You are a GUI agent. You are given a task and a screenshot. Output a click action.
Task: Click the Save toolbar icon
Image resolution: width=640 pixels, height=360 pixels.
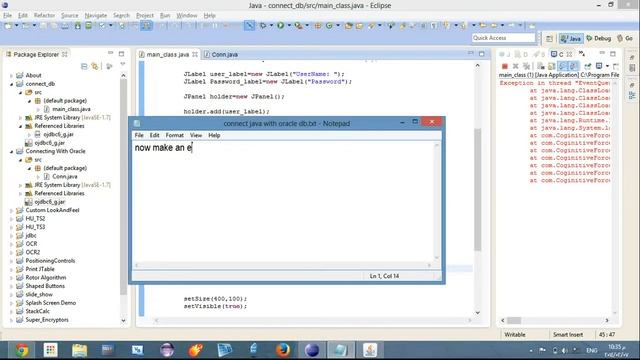point(43,26)
